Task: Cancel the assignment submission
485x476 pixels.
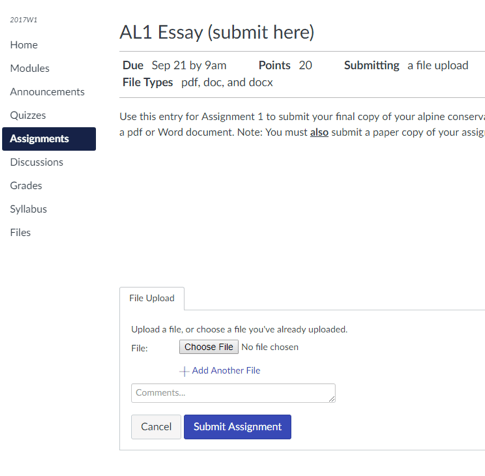Action: point(156,427)
